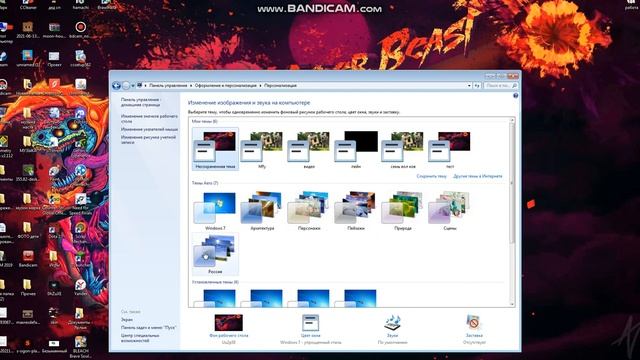Click the 'ФОТО' desktop folder

[27, 230]
